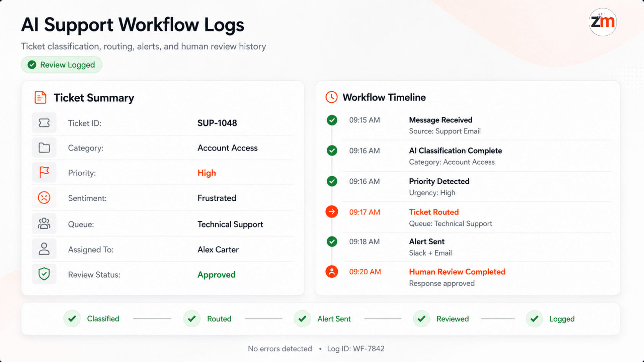The height and width of the screenshot is (362, 644).
Task: Open the AI Classification Complete entry
Action: [x=455, y=151]
